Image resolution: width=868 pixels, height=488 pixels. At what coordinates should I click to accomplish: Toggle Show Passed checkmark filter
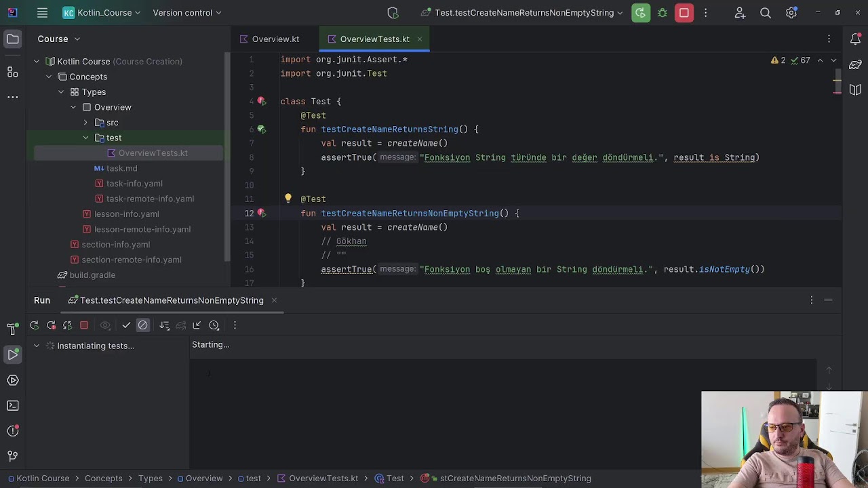[x=126, y=325]
